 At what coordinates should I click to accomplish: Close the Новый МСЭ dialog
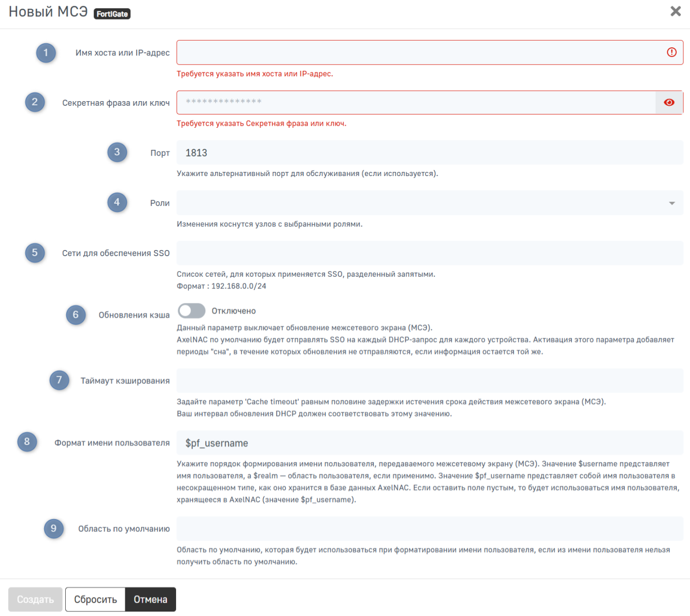pyautogui.click(x=676, y=11)
